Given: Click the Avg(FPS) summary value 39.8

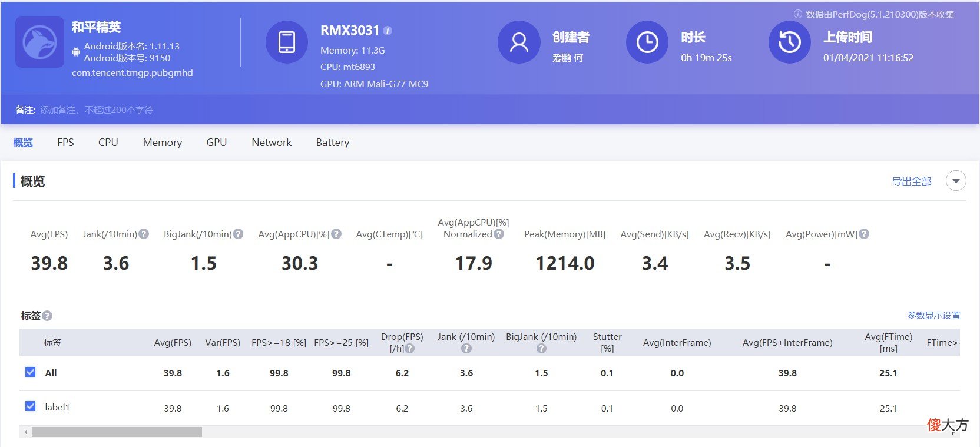Looking at the screenshot, I should [49, 263].
